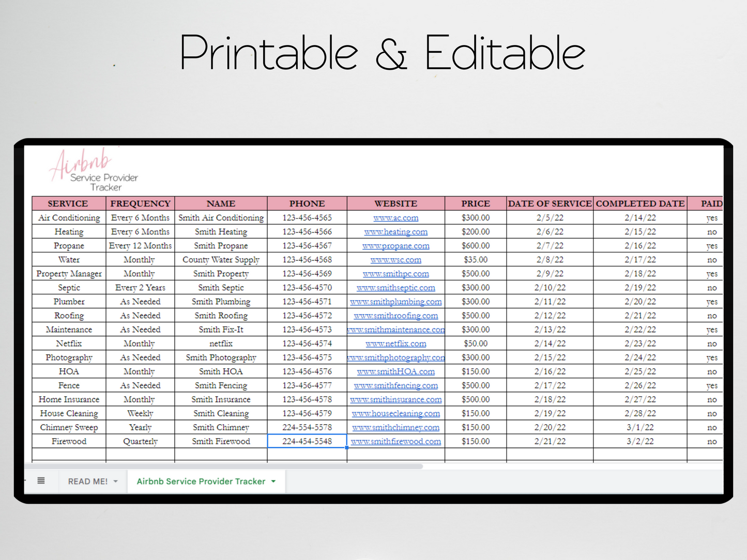The height and width of the screenshot is (560, 747).
Task: Select the Every 2 Years frequency cell
Action: point(140,288)
